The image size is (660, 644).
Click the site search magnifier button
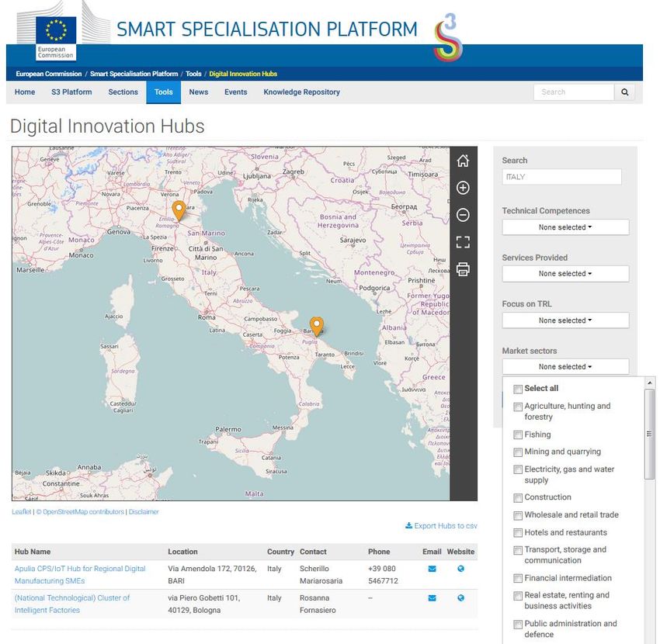624,92
